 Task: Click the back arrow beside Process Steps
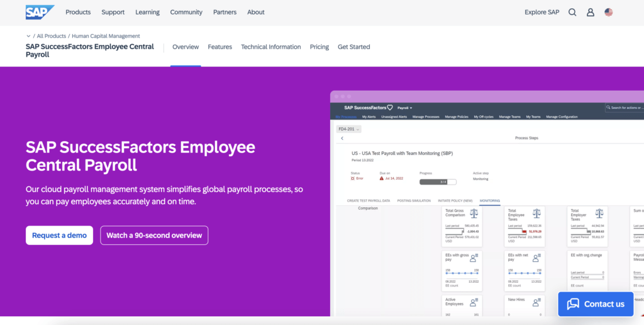point(342,138)
